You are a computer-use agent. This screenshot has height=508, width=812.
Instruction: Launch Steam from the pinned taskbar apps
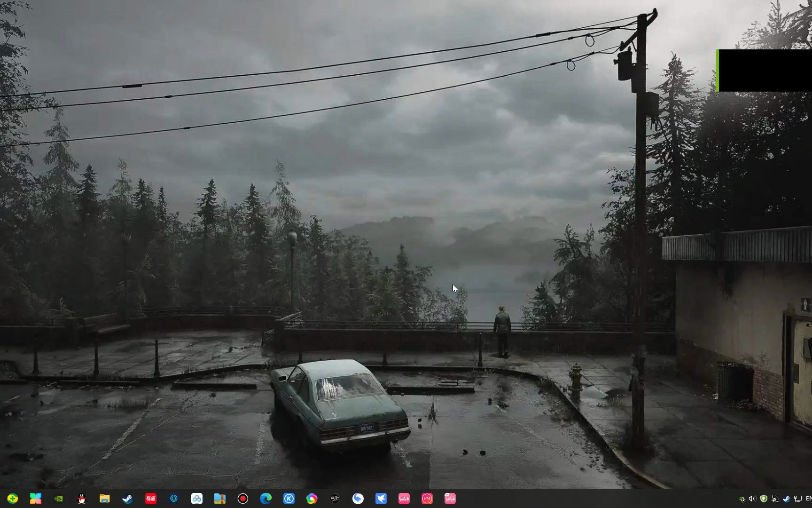[127, 499]
